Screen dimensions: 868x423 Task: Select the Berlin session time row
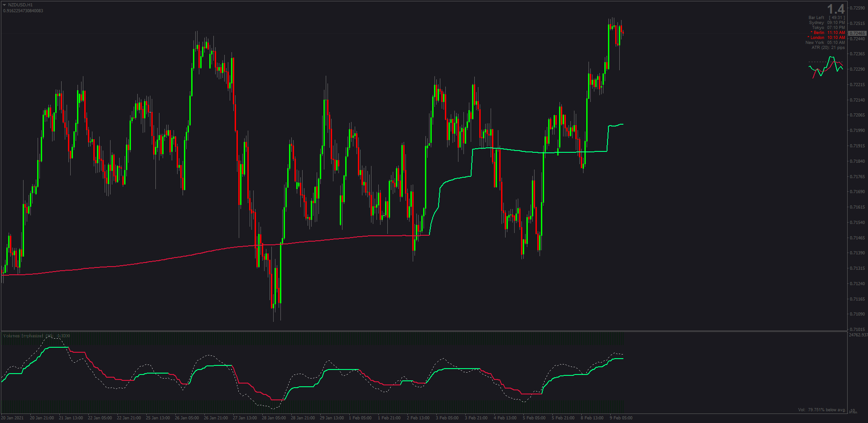pos(828,33)
